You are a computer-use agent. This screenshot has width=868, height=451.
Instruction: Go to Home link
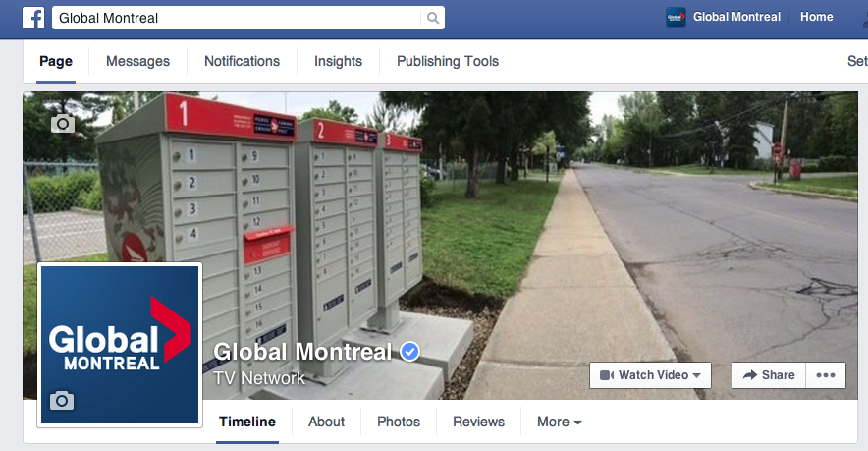[817, 17]
